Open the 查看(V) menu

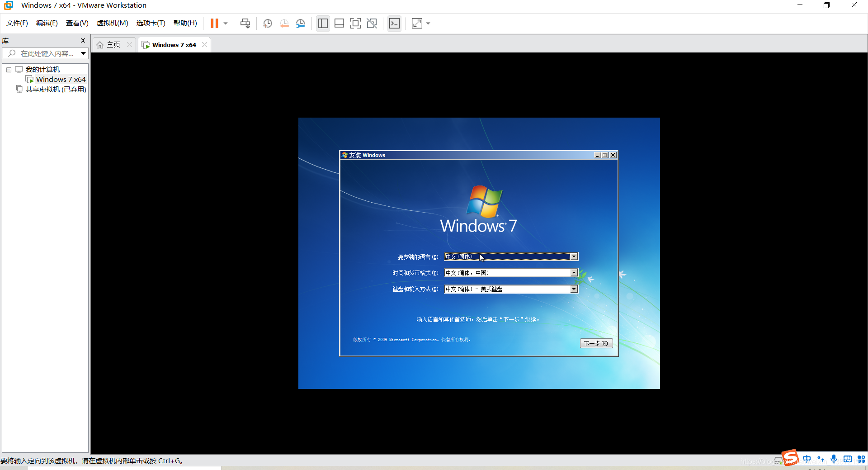(77, 23)
